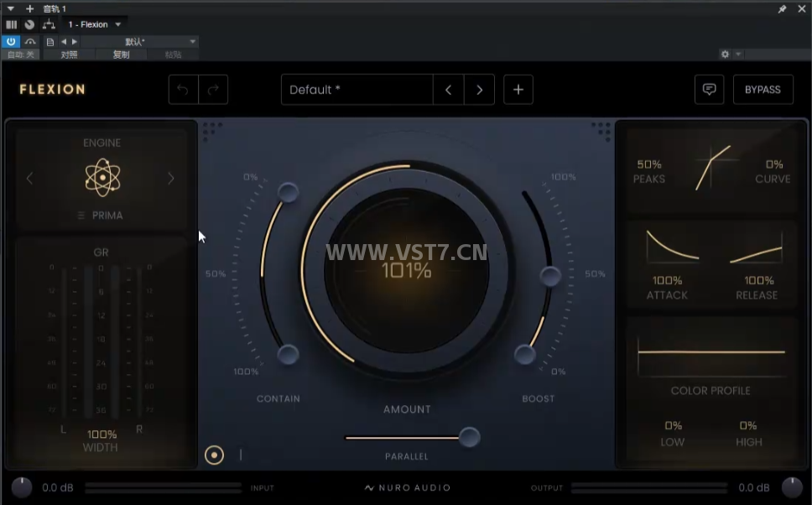
Task: Load the previous Flexion preset
Action: tap(449, 90)
